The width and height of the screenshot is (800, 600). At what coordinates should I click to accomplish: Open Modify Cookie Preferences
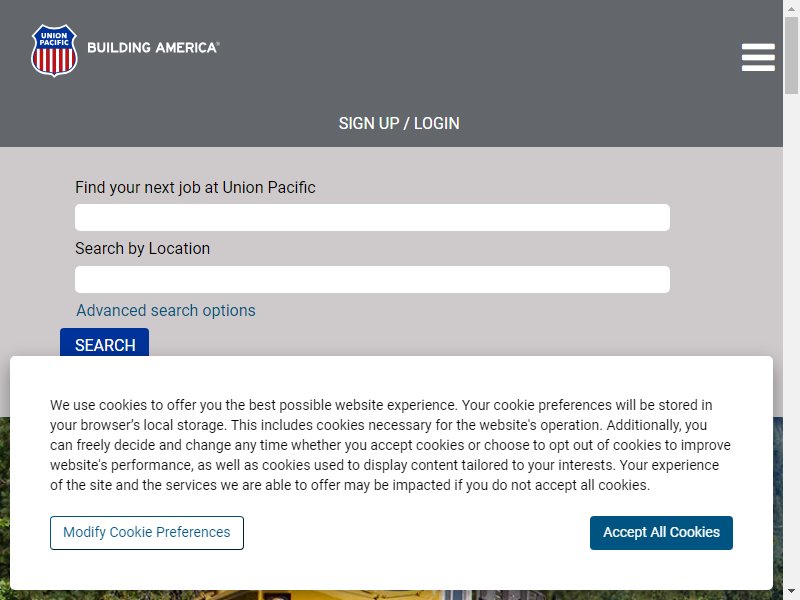point(146,533)
